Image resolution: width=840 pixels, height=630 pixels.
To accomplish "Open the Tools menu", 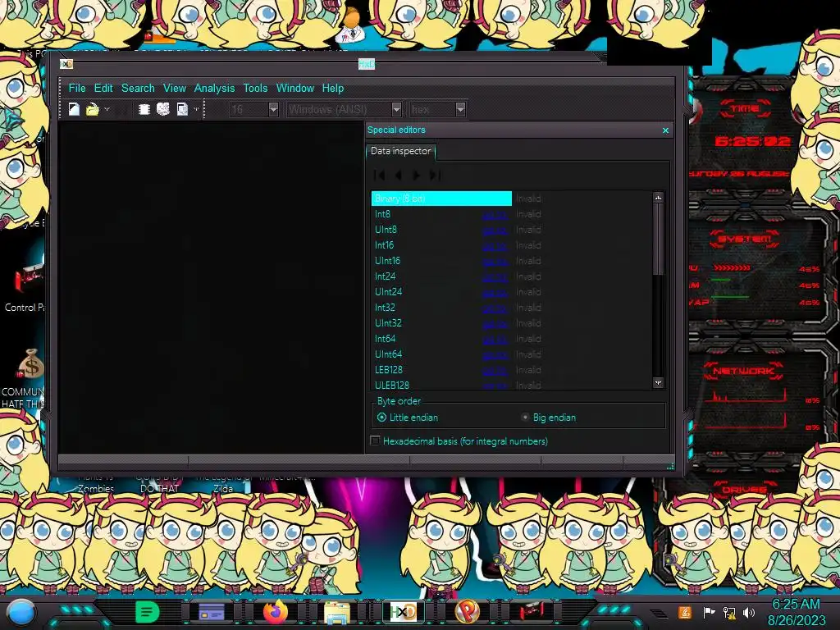I will pos(255,88).
